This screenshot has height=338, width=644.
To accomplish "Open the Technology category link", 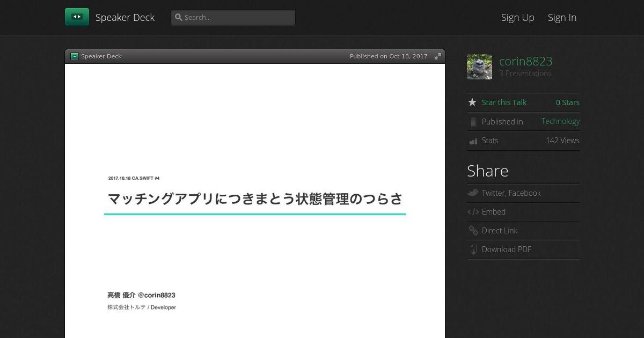I will pos(560,121).
